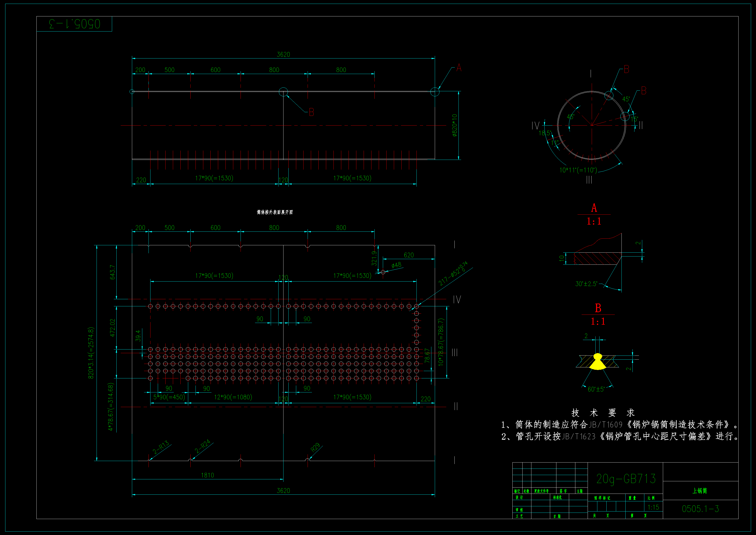Select the "820*3.14(=2574.8)" circumference dimension
This screenshot has height=535, width=756.
[91, 353]
